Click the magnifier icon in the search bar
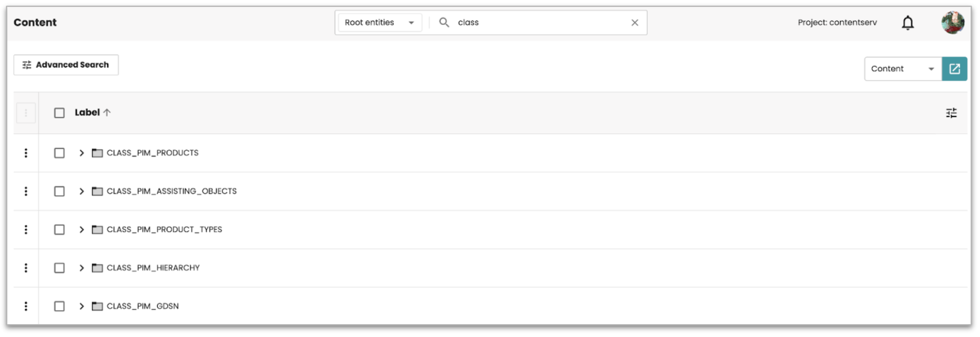Image resolution: width=980 pixels, height=337 pixels. click(444, 22)
